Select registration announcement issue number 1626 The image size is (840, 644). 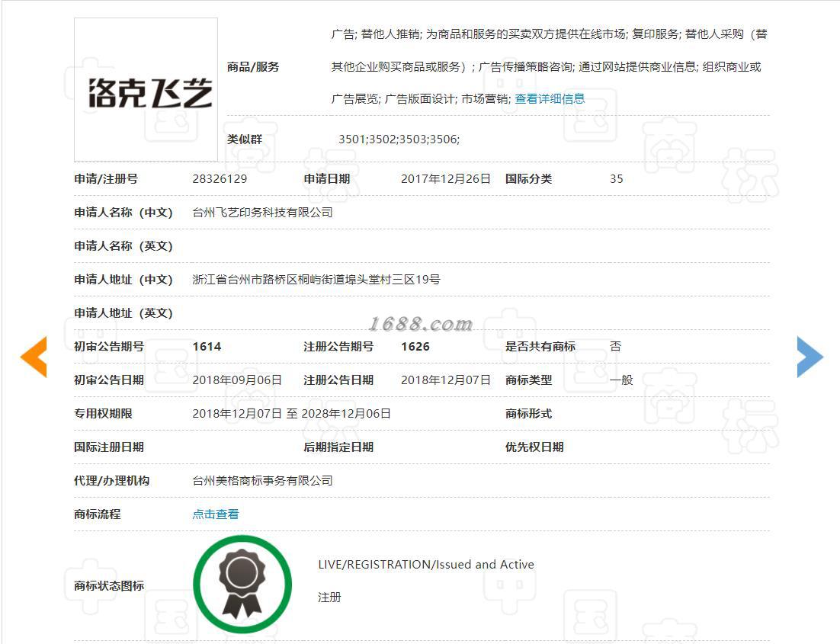[415, 347]
